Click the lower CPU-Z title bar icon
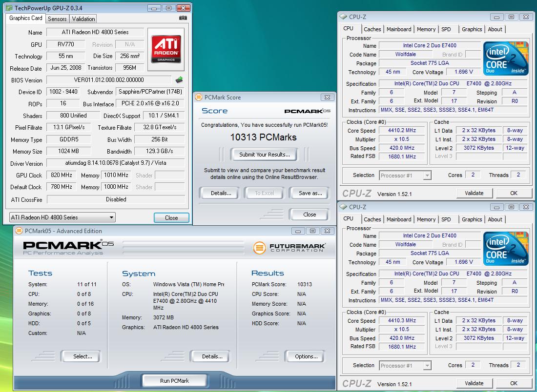537x392 pixels. coord(343,207)
